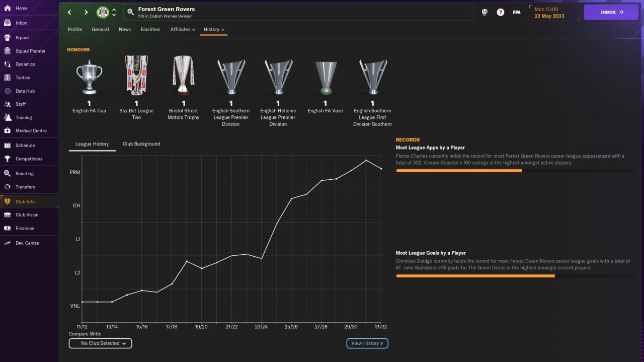Click the help question mark icon
The image size is (644, 362).
(x=501, y=12)
